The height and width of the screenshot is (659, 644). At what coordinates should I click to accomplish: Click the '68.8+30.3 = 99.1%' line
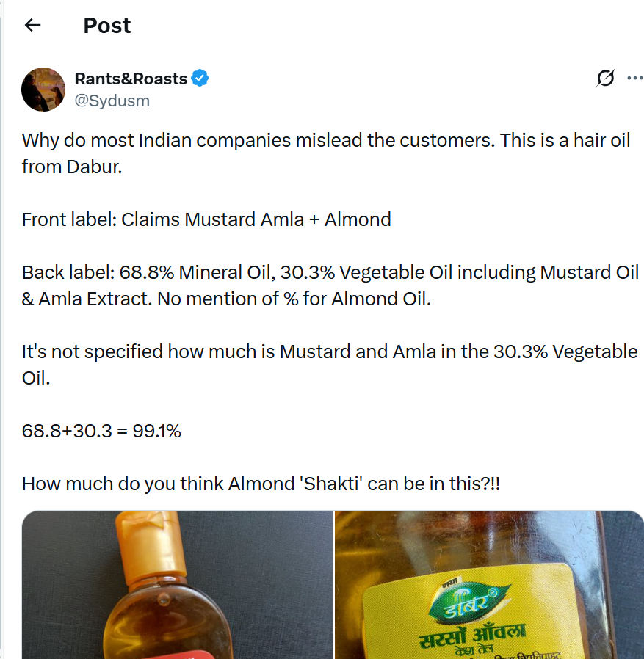coord(101,430)
